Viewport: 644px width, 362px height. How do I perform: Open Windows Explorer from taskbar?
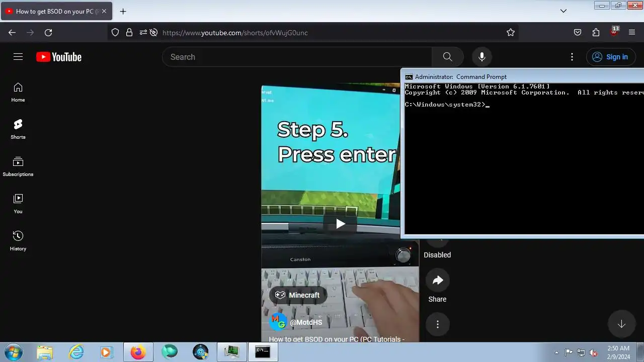[x=45, y=352]
